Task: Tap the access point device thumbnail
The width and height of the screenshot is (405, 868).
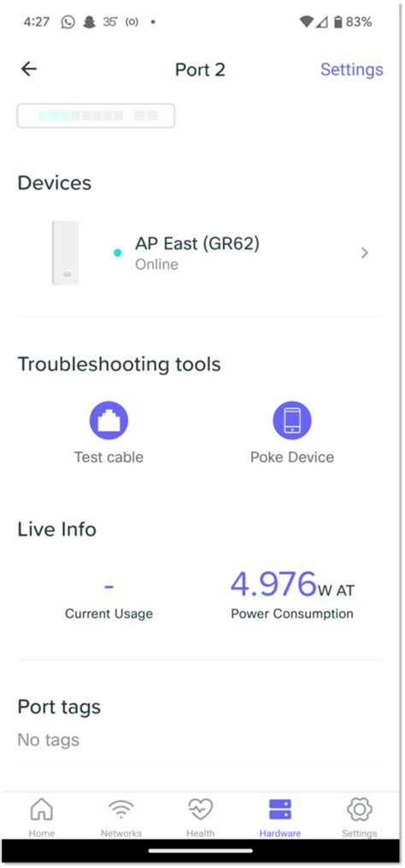Action: pos(66,253)
